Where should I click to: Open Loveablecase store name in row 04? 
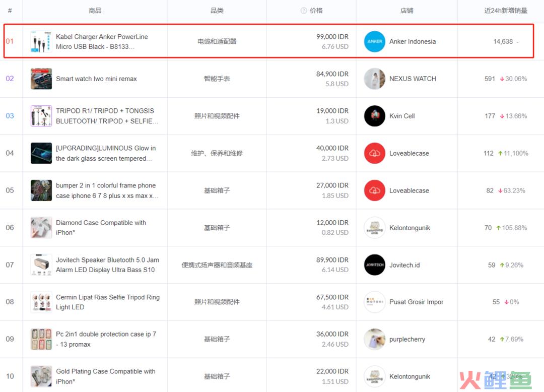pyautogui.click(x=409, y=153)
